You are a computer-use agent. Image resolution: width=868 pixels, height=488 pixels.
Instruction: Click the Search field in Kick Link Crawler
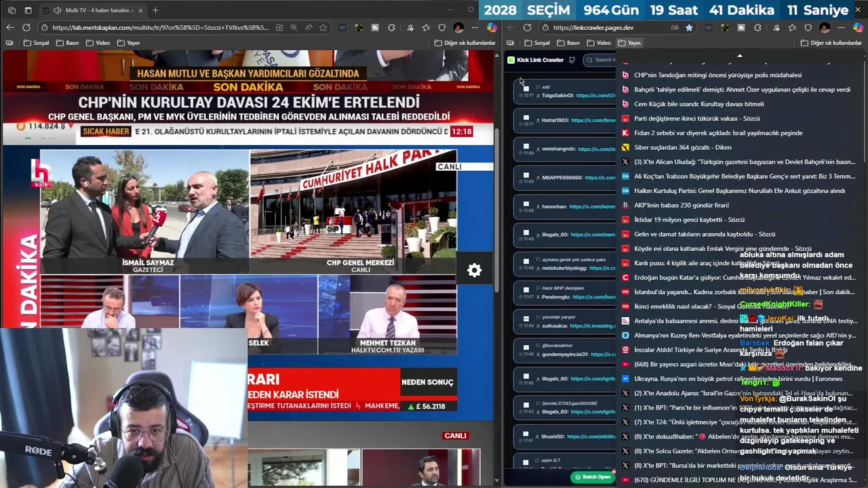click(601, 60)
